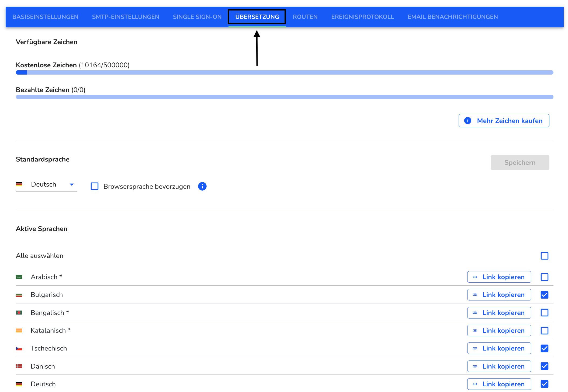
Task: Check the Alle auswählen checkbox
Action: [x=545, y=256]
